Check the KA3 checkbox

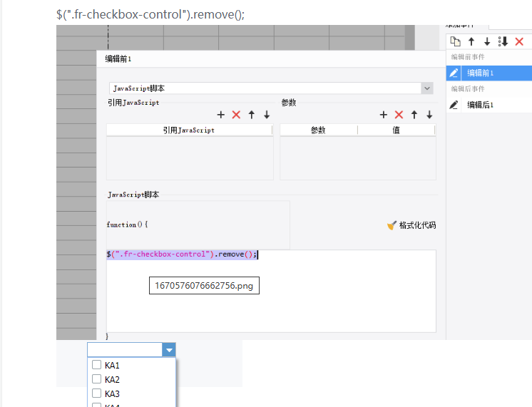(97, 393)
